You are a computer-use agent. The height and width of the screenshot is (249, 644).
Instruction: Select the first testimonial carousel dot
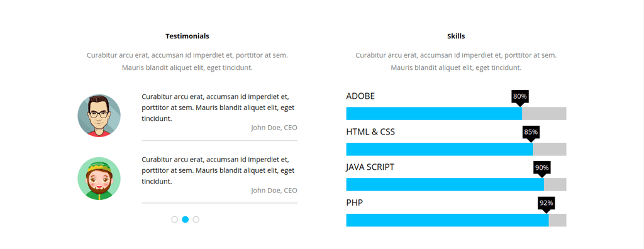point(175,219)
